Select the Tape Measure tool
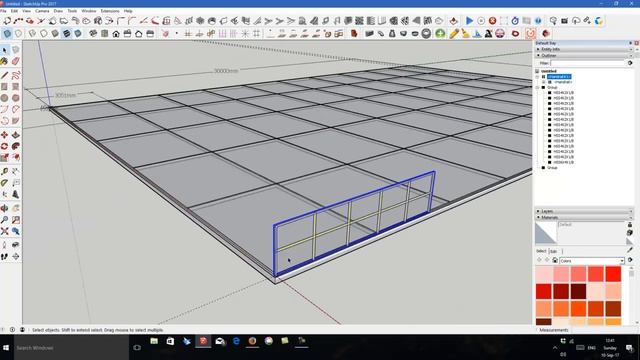The image size is (640, 360). 4,171
